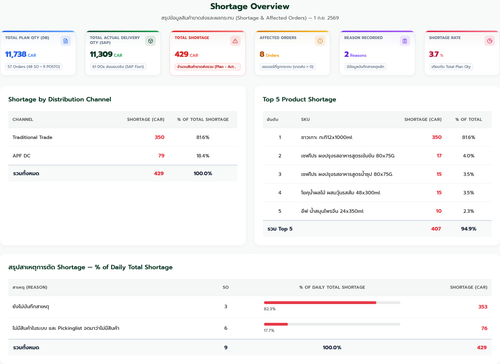Click the % OF TOTAL SHORTAGE column header
Image resolution: width=500 pixels, height=364 pixels.
[x=203, y=119]
